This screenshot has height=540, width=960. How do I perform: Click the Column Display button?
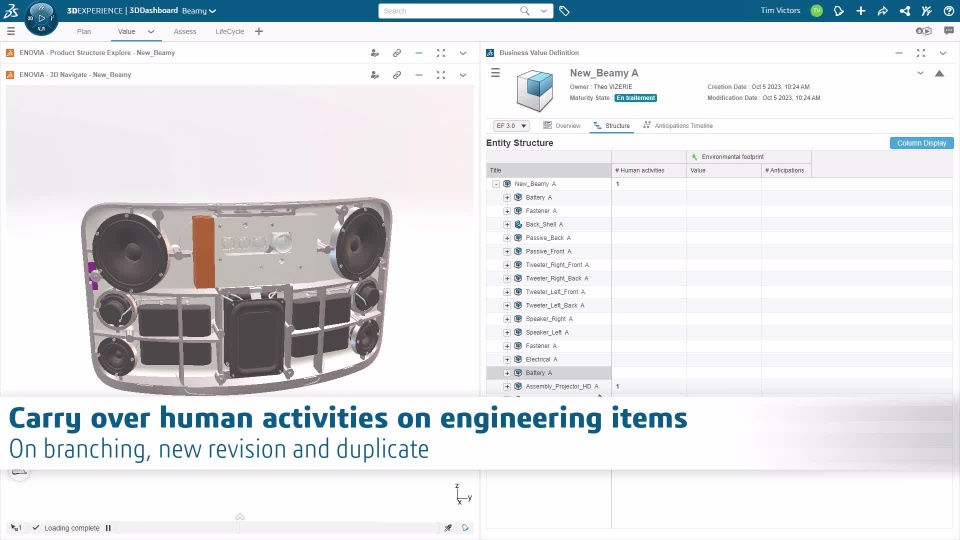[x=921, y=143]
